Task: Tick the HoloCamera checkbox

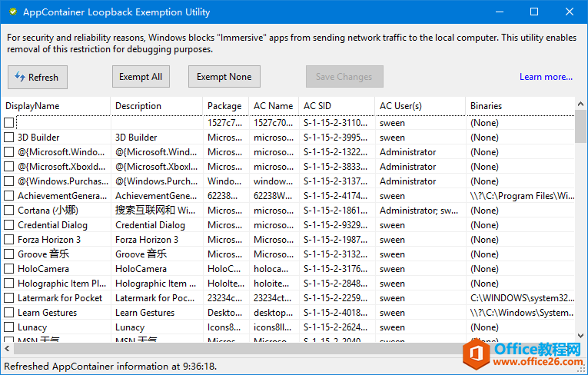Action: click(9, 269)
